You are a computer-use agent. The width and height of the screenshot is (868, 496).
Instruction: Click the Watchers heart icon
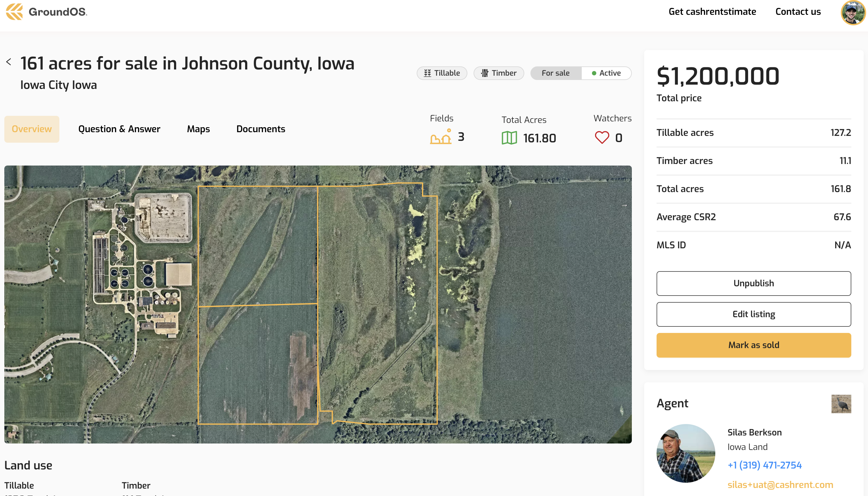(x=602, y=138)
